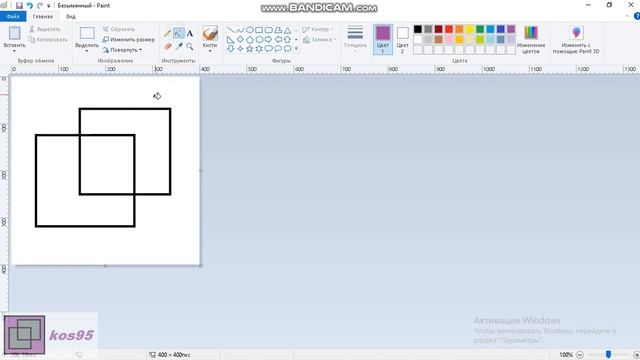Click the canvas right-side resize handle
This screenshot has height=360, width=640.
tap(201, 171)
